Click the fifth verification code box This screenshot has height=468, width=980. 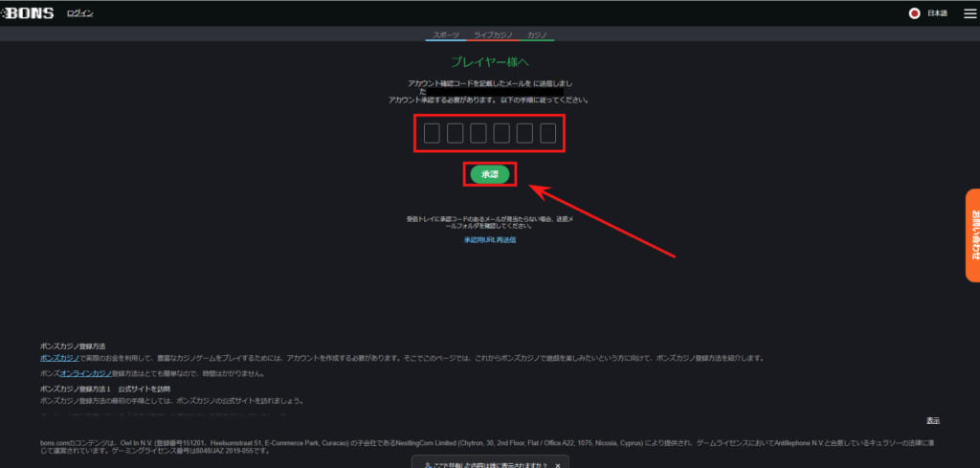[524, 133]
